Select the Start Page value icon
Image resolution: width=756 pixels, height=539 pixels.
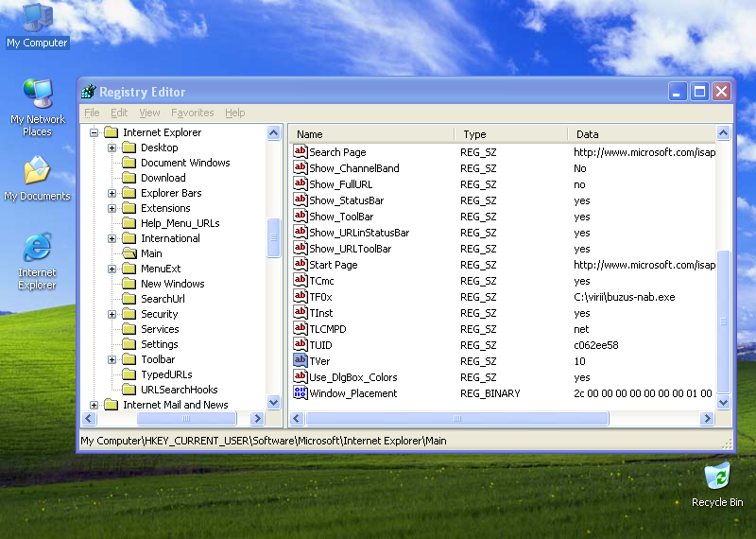(301, 264)
